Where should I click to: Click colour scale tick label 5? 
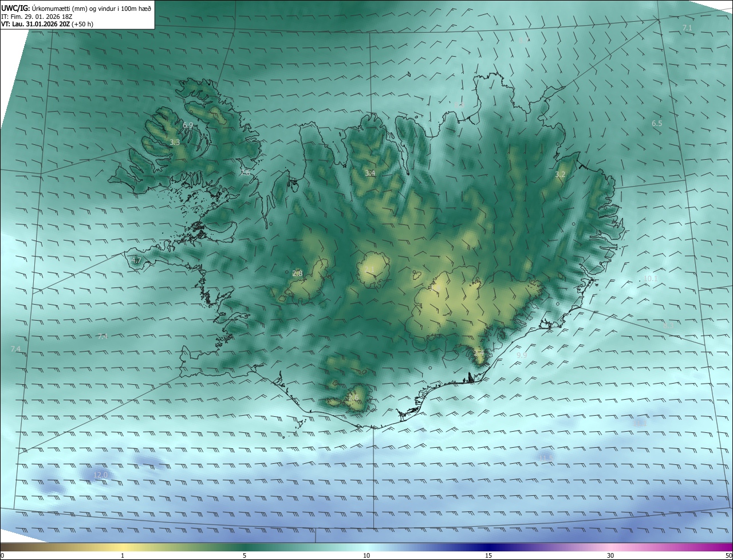tap(245, 555)
